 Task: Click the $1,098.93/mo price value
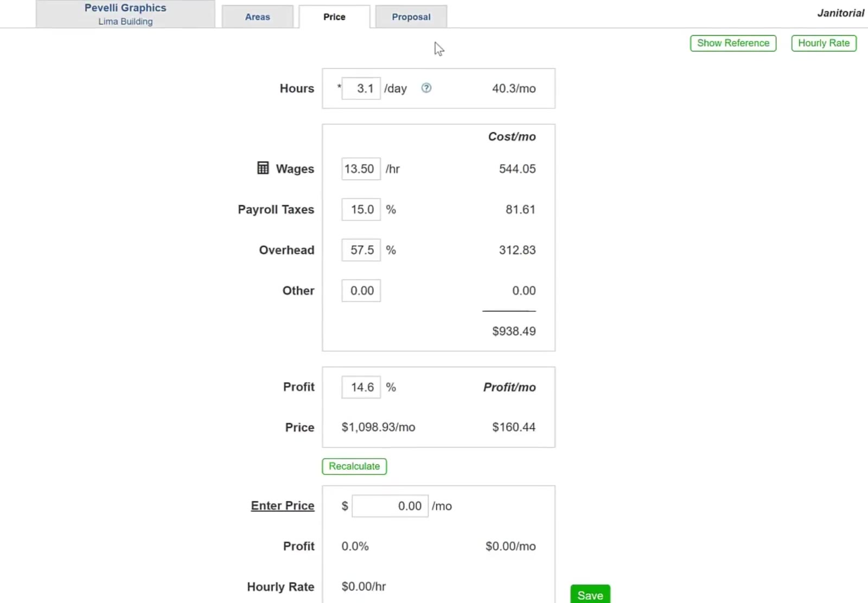[x=378, y=427]
